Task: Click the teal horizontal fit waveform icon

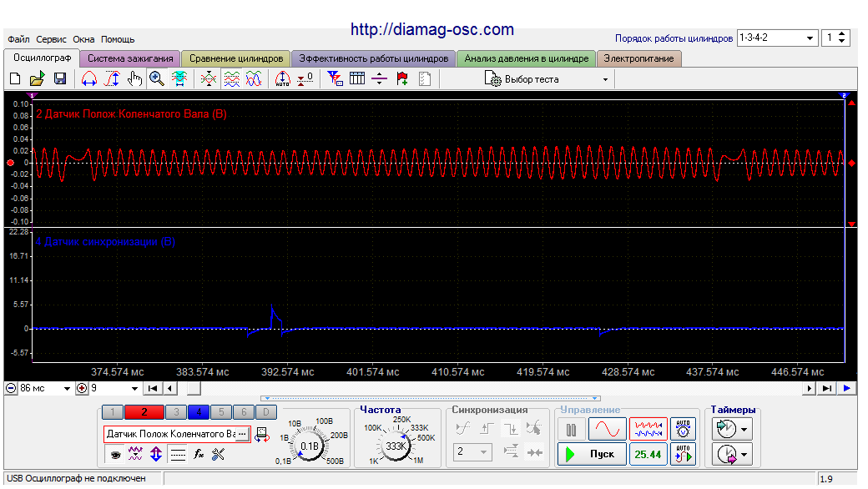Action: [x=179, y=79]
